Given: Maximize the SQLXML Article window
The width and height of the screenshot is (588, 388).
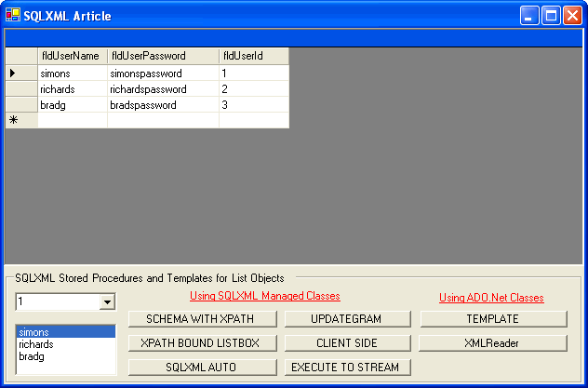Looking at the screenshot, I should [x=551, y=16].
